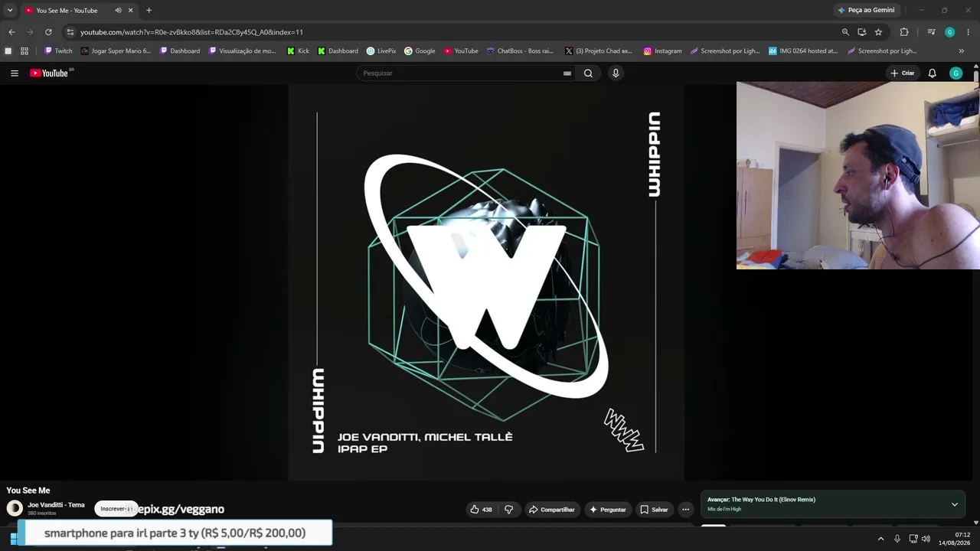Open the ChatBoss - Boss rai... bookmark
Image resolution: width=980 pixels, height=551 pixels.
pyautogui.click(x=520, y=51)
